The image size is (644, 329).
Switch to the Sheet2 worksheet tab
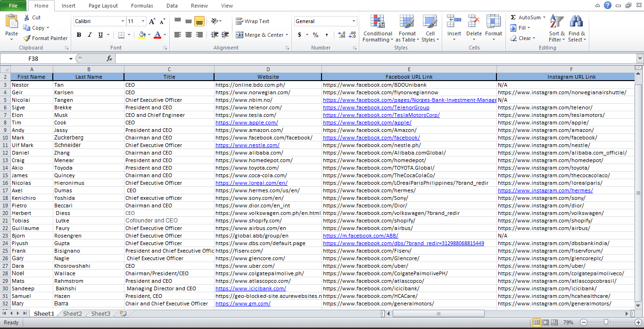pyautogui.click(x=72, y=313)
